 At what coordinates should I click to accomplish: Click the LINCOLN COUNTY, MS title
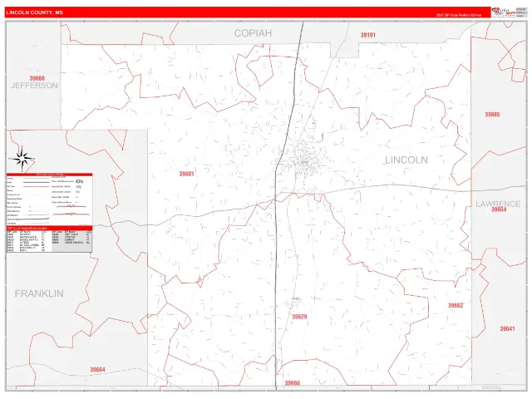tap(34, 12)
